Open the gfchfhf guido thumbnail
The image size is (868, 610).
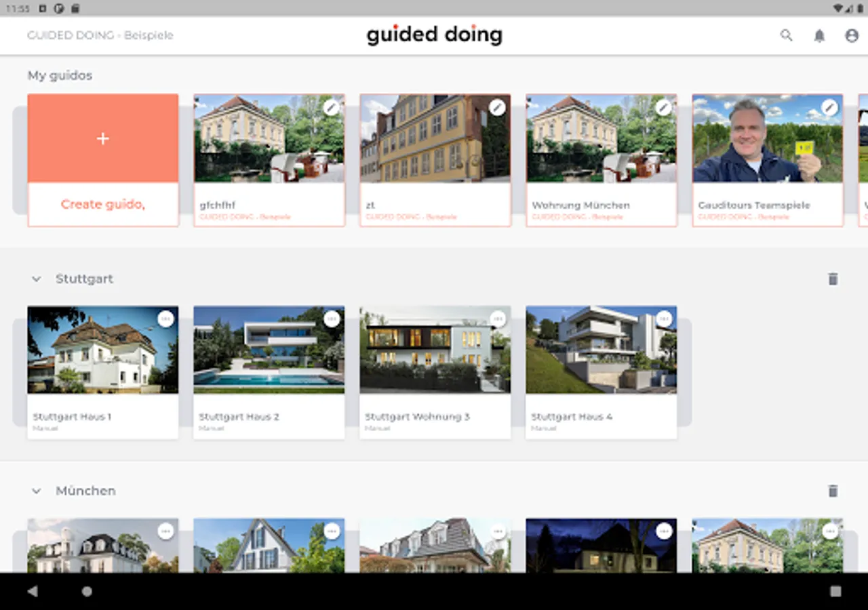pyautogui.click(x=269, y=138)
